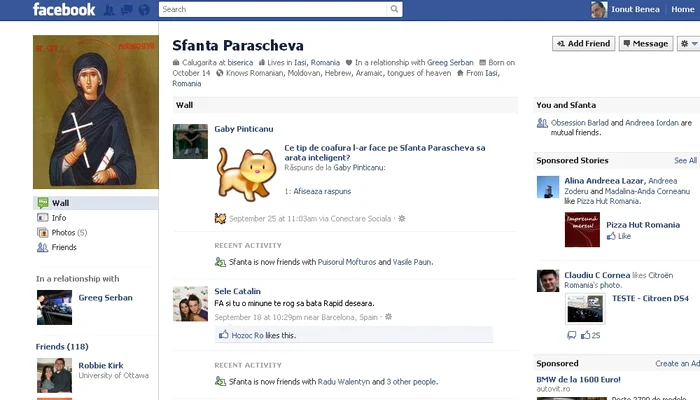Click Claudiu C Cornea avatar thumbnail

tap(548, 281)
